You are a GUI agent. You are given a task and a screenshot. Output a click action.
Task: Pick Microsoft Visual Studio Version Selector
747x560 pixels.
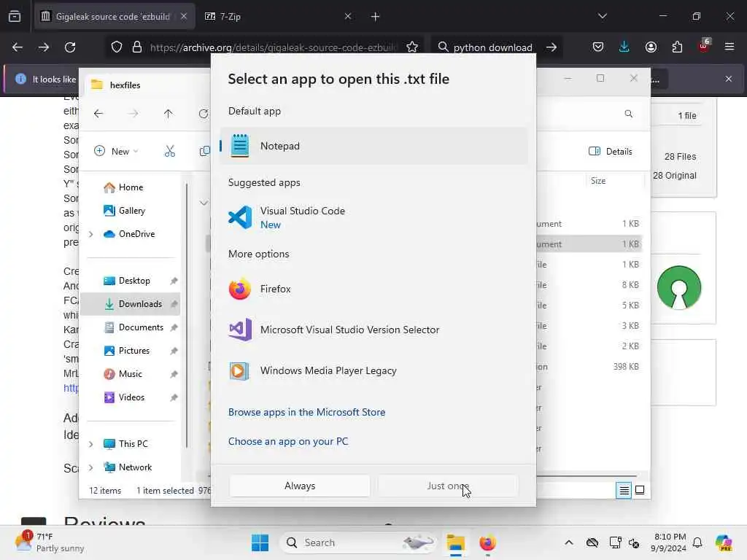tap(373, 330)
